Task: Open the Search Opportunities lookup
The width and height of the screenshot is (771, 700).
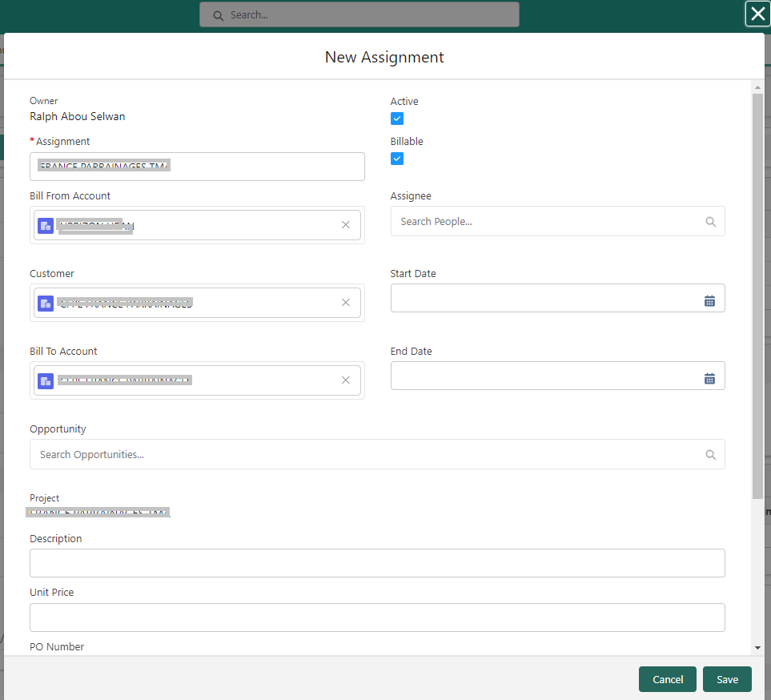Action: tap(377, 455)
